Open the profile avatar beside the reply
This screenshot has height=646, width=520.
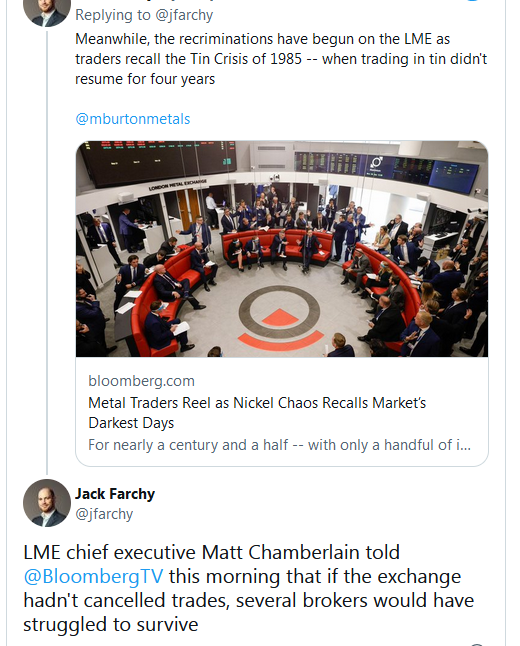tap(47, 12)
